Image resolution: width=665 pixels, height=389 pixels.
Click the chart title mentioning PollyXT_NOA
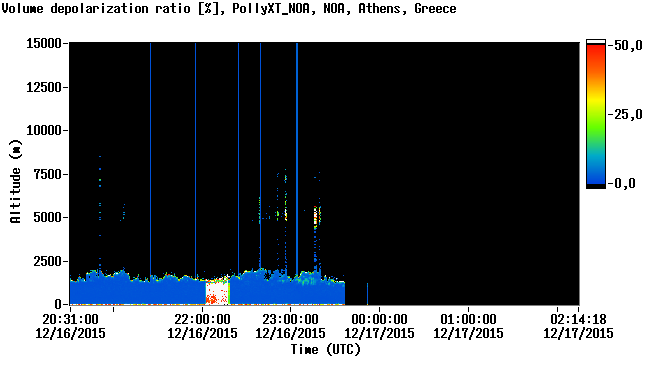coord(229,8)
